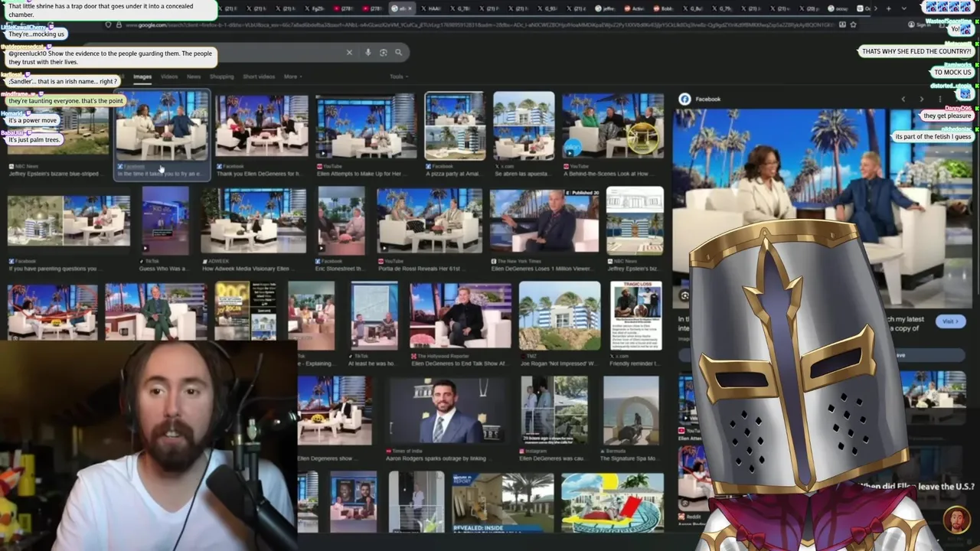Click chat message 'THATS WHY SHE FLED THE COUNTRY?!'

pos(916,52)
